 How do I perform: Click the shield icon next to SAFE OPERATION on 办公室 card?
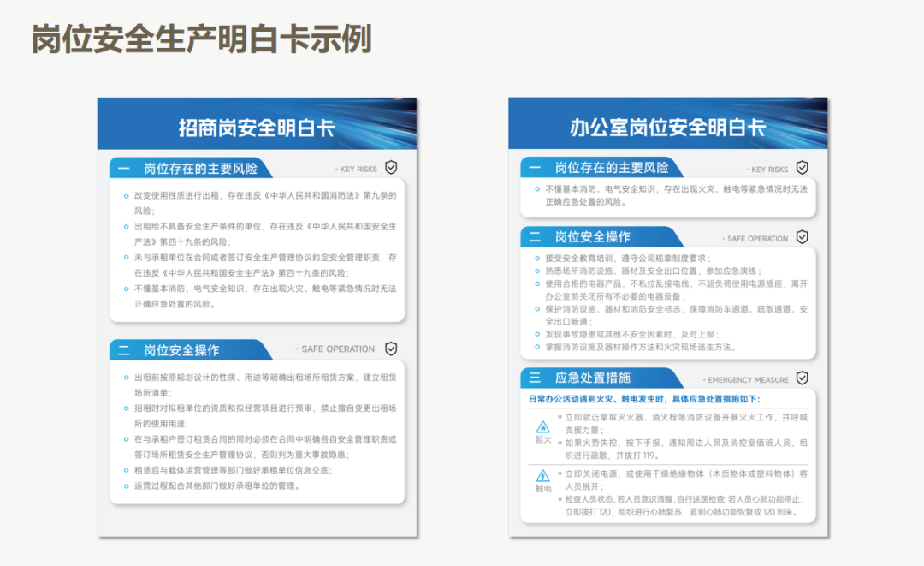pyautogui.click(x=802, y=238)
